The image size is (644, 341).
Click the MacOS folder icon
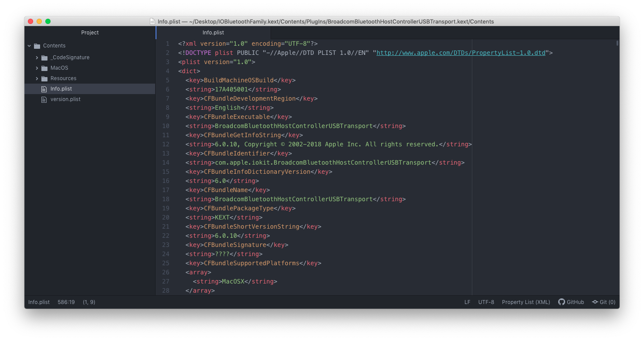(x=44, y=68)
